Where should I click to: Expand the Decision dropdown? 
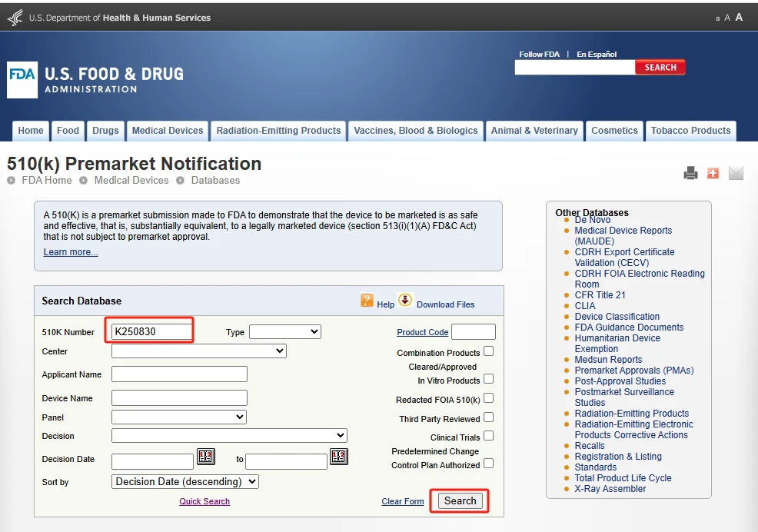(x=229, y=435)
